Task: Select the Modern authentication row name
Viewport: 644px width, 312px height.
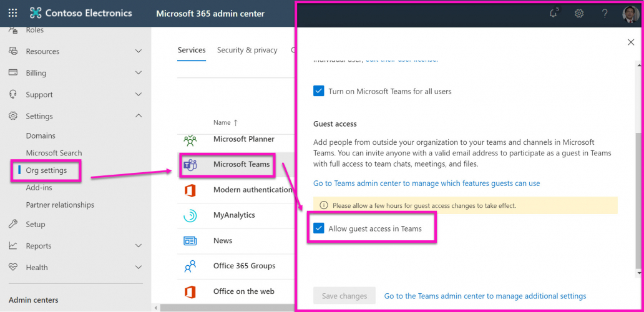Action: (253, 190)
